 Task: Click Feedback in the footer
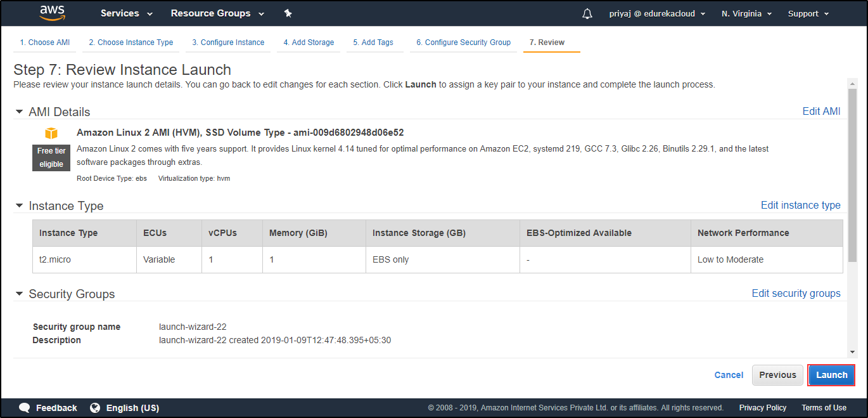click(56, 408)
